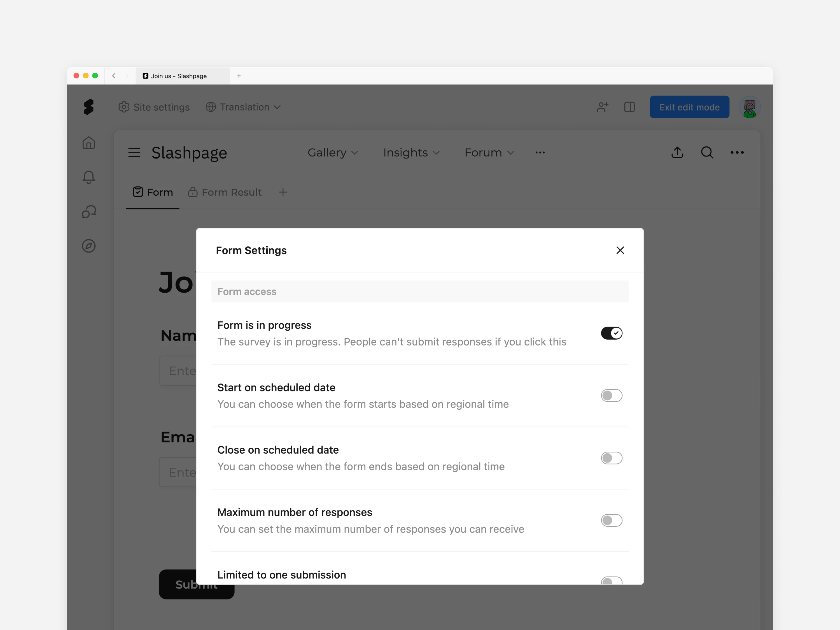This screenshot has width=840, height=630.
Task: Open the explore compass icon
Action: pyautogui.click(x=88, y=246)
